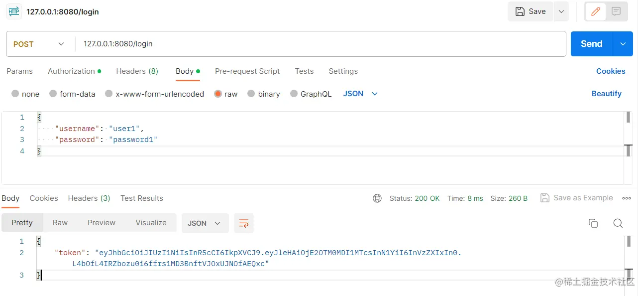Image resolution: width=644 pixels, height=296 pixels.
Task: Click the HTTP request type icon
Action: point(13,11)
